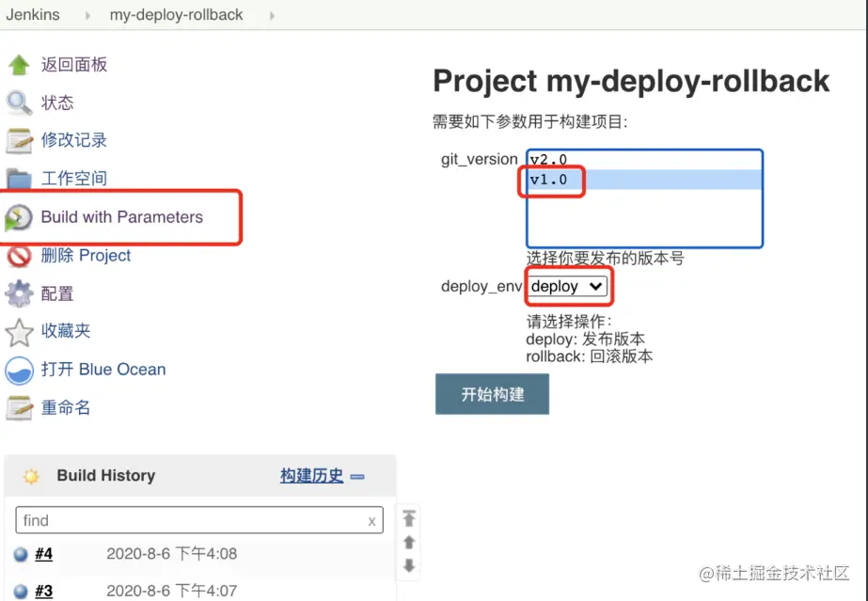This screenshot has width=868, height=601.
Task: Click the clock icon for Build with Parameters
Action: [19, 217]
